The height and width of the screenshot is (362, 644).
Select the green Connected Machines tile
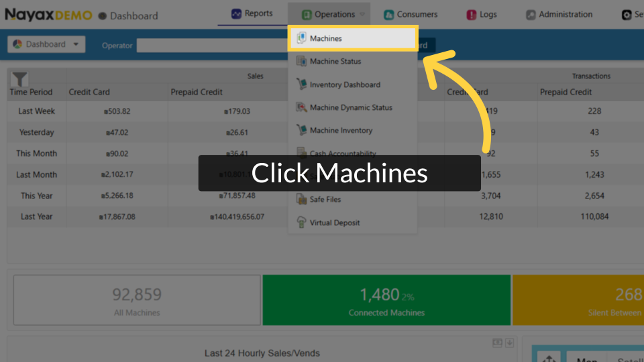[386, 300]
